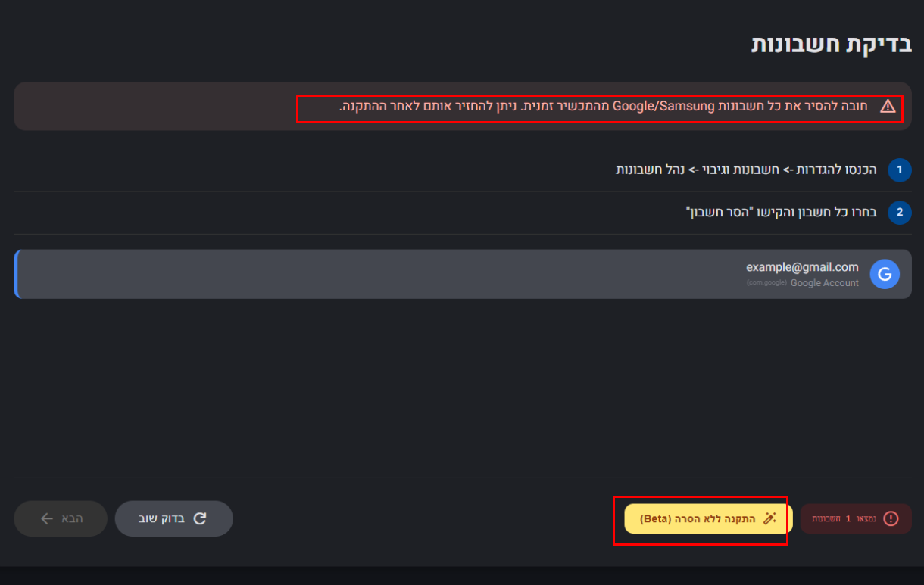The width and height of the screenshot is (924, 585).
Task: Click the refresh arrow icon
Action: pyautogui.click(x=200, y=518)
